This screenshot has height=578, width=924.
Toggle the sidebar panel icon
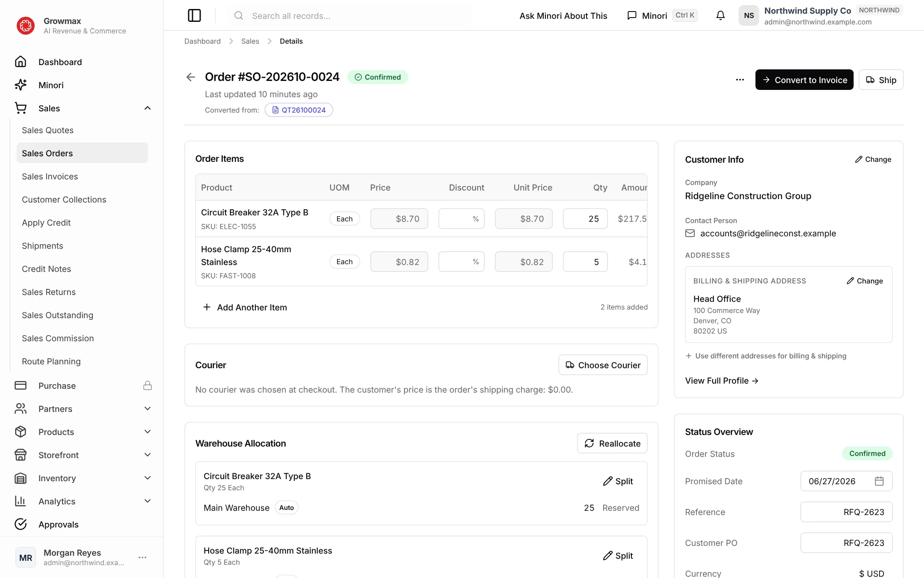point(194,15)
